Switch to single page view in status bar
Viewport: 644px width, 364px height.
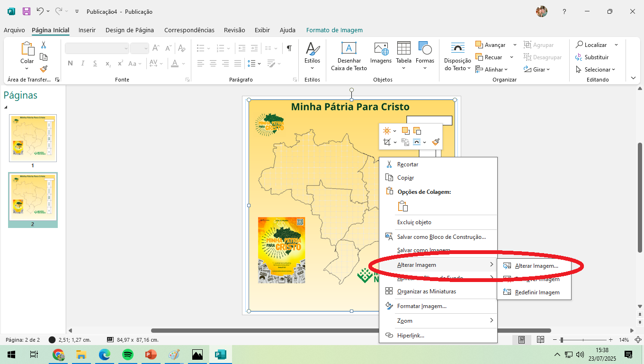pos(521,340)
